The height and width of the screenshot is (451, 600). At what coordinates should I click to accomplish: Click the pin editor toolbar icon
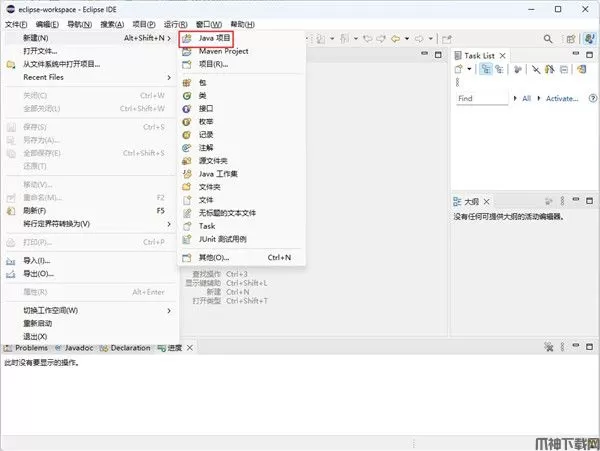(x=447, y=39)
